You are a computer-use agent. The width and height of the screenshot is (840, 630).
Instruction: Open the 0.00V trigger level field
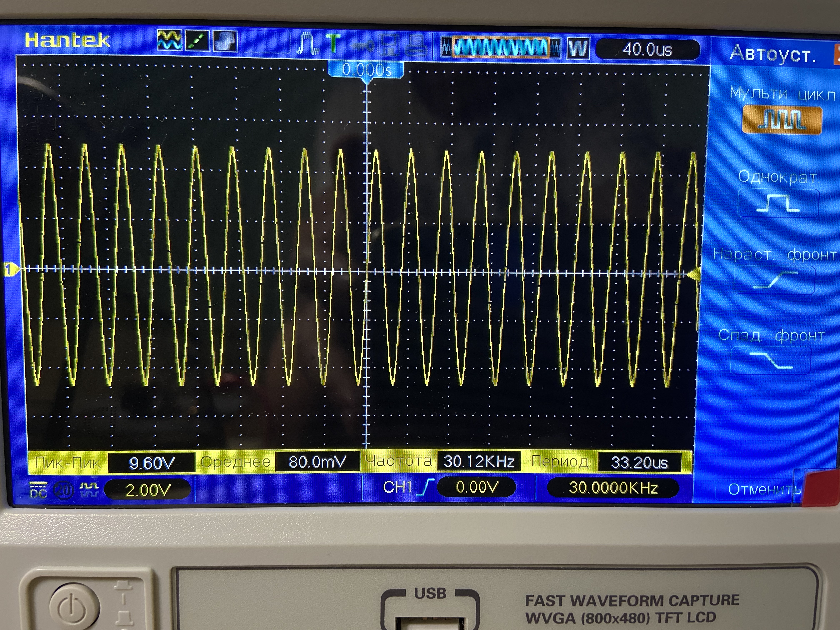click(477, 487)
